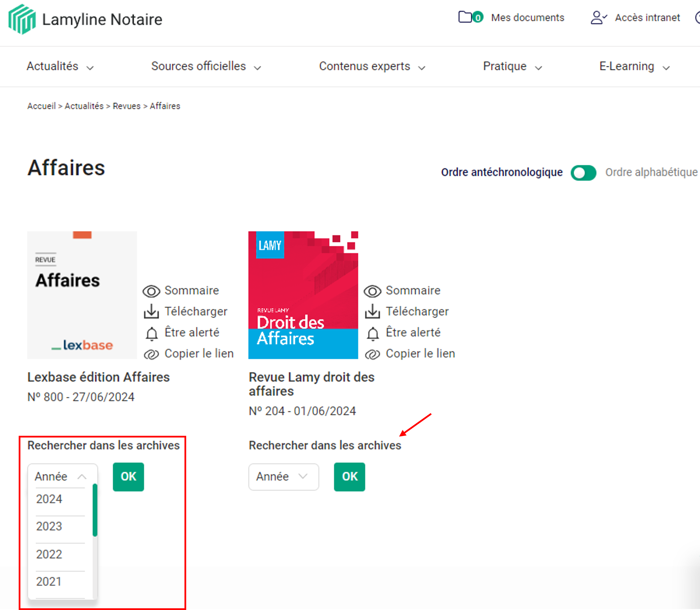The image size is (700, 610).
Task: Click Lexbase Être alerté bell icon
Action: 152,334
